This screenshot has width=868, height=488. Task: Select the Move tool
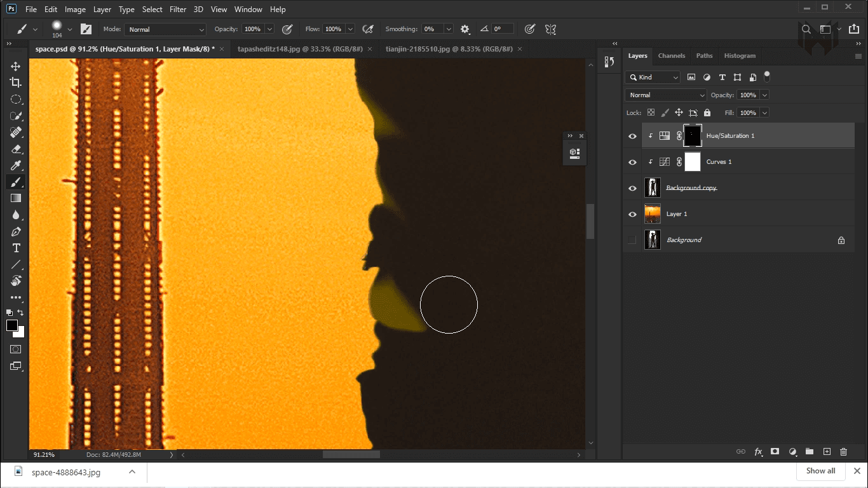coord(16,66)
